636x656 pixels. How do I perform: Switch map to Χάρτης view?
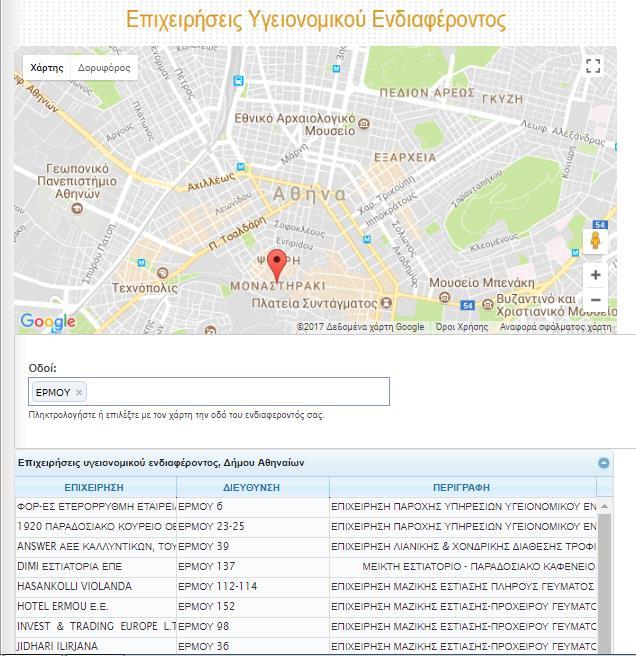point(46,67)
